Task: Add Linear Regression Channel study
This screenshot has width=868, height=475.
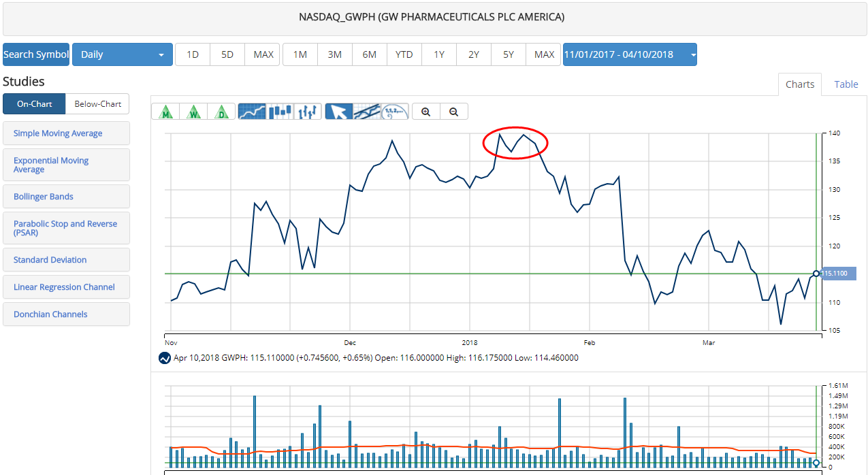Action: [x=66, y=287]
